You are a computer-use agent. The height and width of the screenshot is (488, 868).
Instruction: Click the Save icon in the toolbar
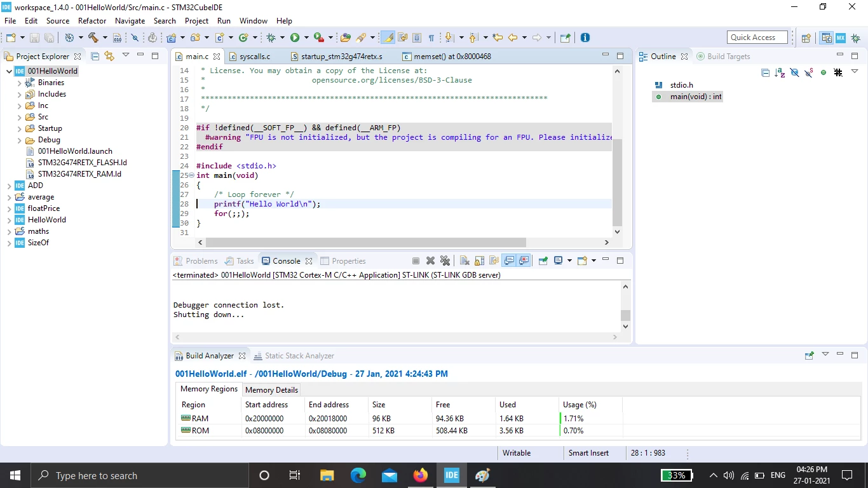click(x=34, y=37)
